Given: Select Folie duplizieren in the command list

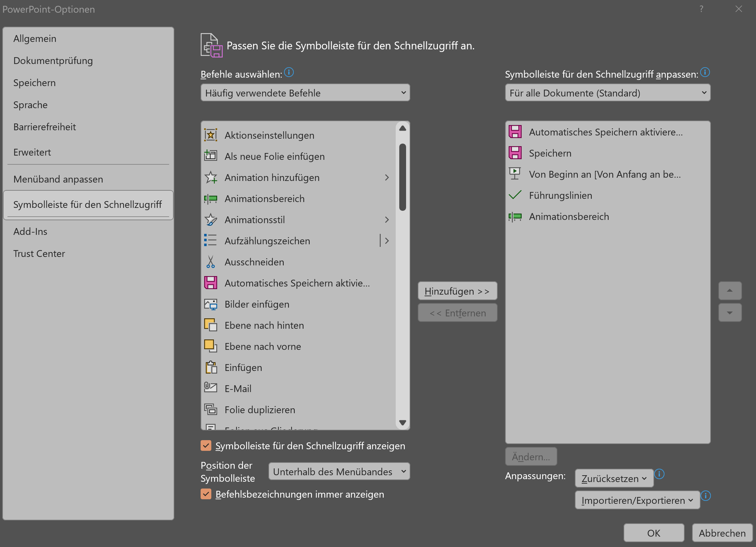Looking at the screenshot, I should pos(298,410).
